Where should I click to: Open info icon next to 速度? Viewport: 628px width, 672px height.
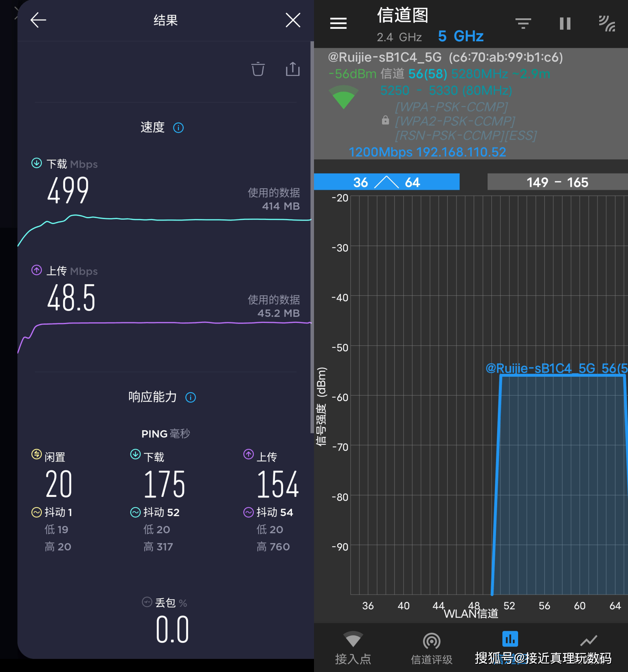click(x=178, y=128)
